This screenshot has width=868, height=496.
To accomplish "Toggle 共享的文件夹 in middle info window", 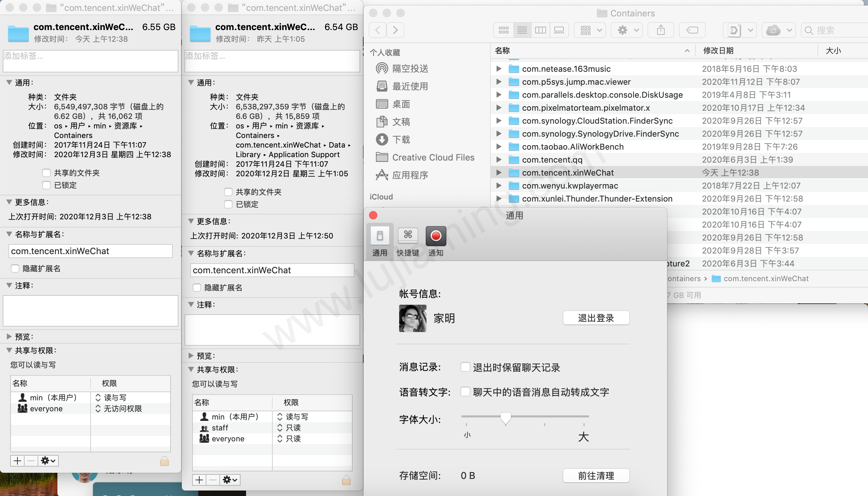I will pos(228,192).
